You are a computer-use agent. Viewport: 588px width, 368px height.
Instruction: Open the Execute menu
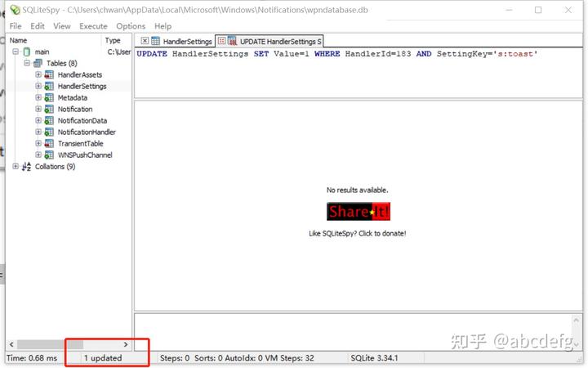point(93,26)
